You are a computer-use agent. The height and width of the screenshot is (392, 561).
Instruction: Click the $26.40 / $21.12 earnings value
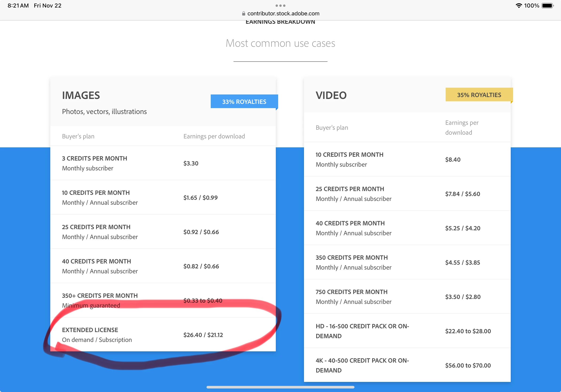tap(203, 335)
